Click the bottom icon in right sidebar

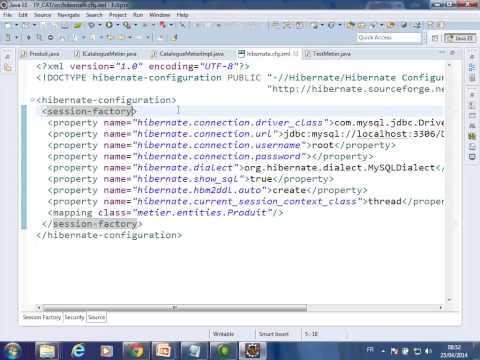tap(472, 156)
